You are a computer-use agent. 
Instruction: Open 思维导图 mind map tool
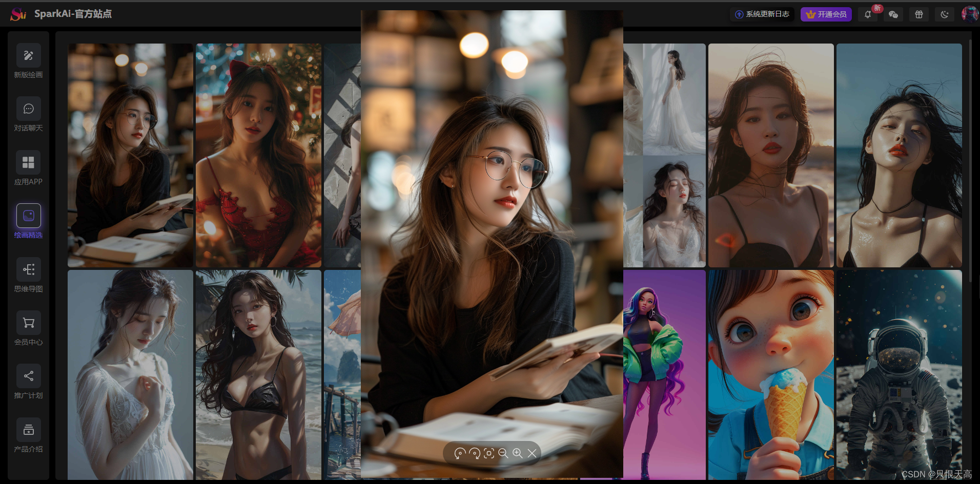[x=28, y=276]
